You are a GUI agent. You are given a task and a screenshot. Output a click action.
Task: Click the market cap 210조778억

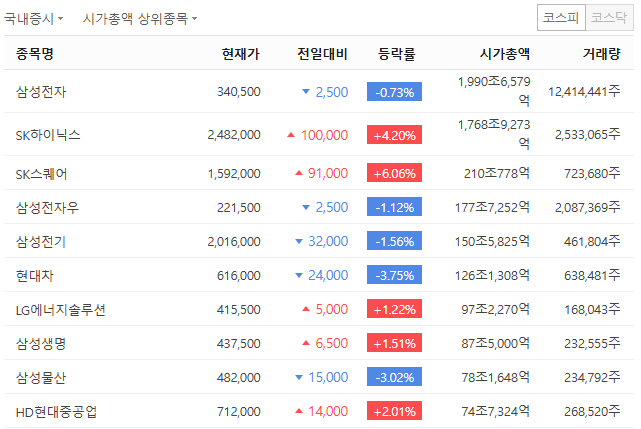[x=497, y=173]
